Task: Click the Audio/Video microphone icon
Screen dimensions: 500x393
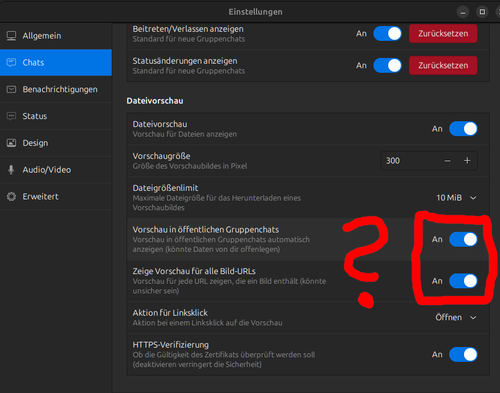Action: pos(11,170)
